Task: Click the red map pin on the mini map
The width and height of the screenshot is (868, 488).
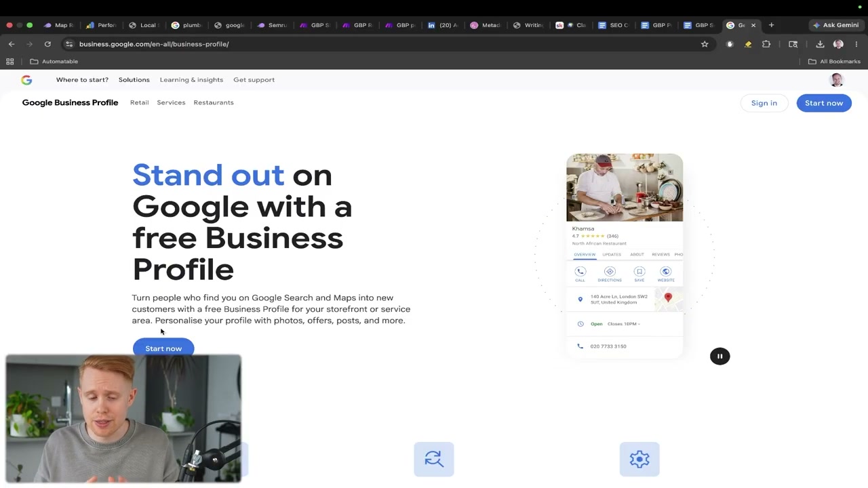Action: coord(668,298)
